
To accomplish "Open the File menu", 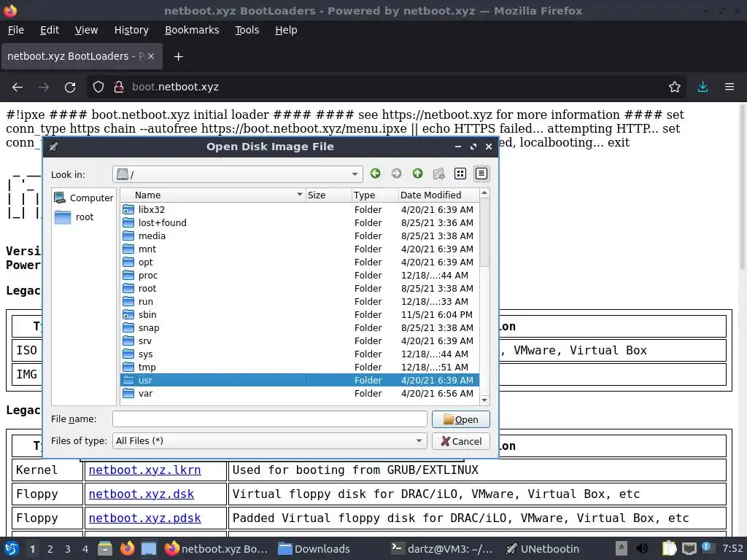I will point(16,30).
